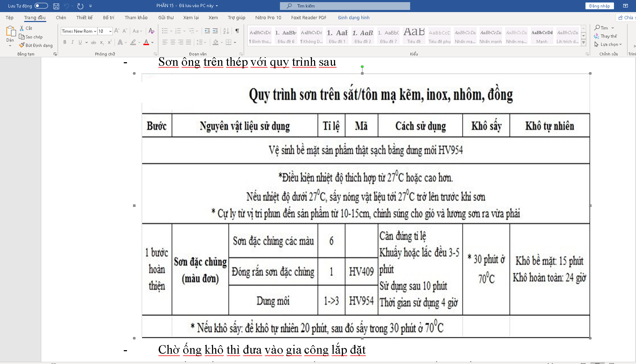The width and height of the screenshot is (636, 364).
Task: Click the Subscript icon
Action: [x=102, y=42]
